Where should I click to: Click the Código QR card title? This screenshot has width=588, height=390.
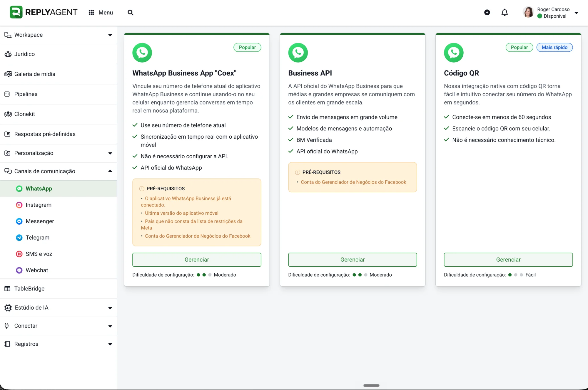[x=461, y=73]
